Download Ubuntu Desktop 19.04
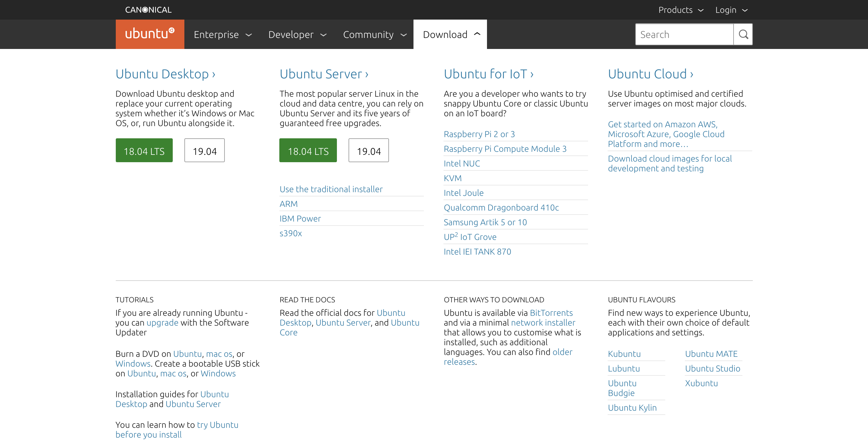The width and height of the screenshot is (868, 448). (x=205, y=151)
